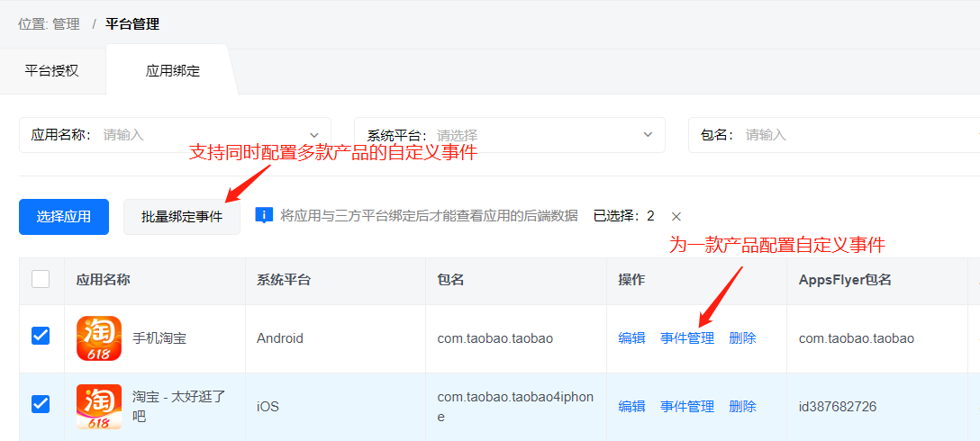Click the 管理 breadcrumb link

pos(67,24)
